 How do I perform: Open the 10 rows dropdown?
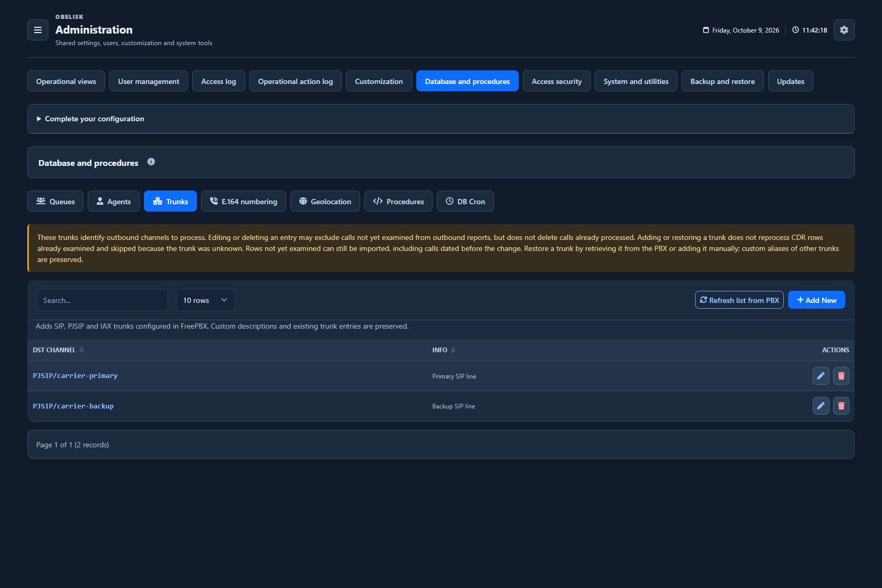[205, 300]
